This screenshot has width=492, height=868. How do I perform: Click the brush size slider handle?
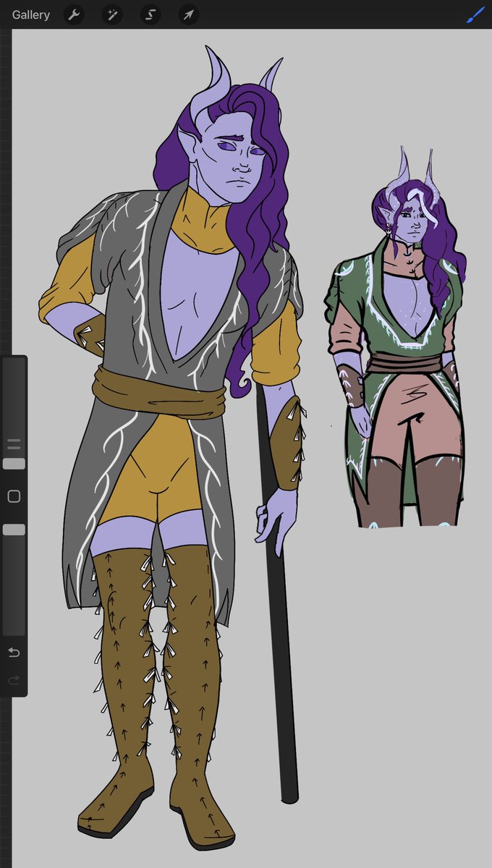(x=14, y=464)
